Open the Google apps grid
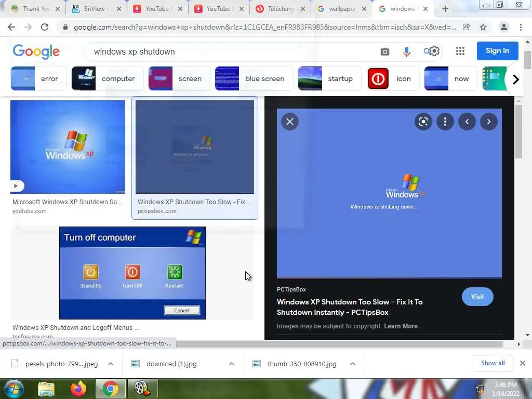The image size is (532, 399). point(460,51)
